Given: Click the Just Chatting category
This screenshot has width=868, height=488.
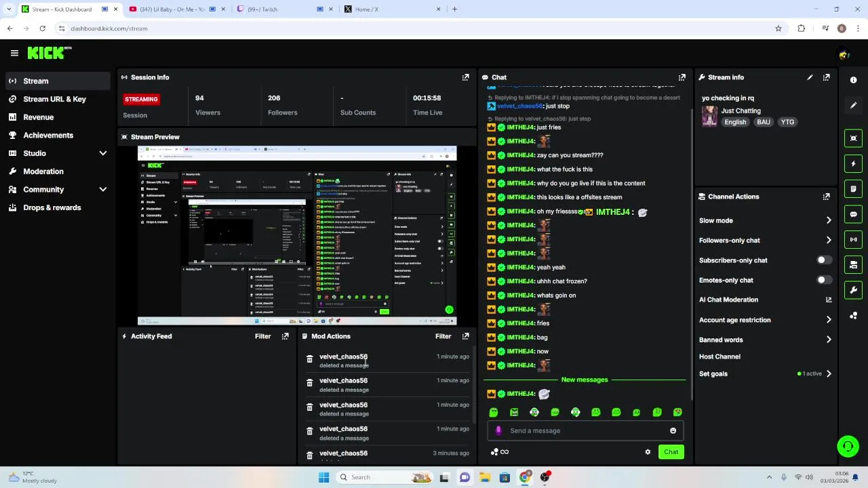Looking at the screenshot, I should [x=741, y=110].
